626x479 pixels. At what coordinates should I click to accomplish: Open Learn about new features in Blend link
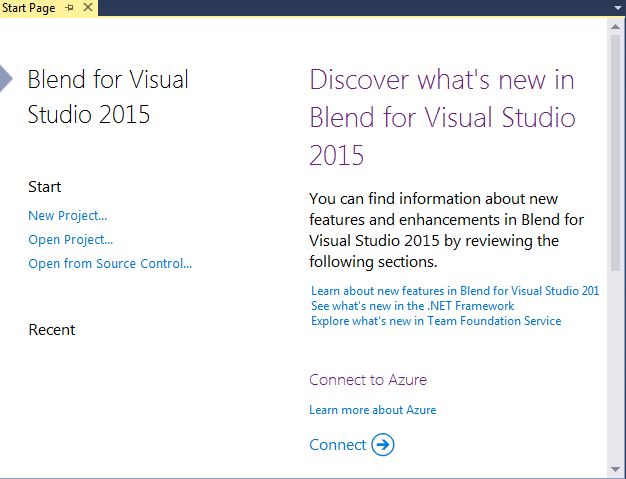455,291
